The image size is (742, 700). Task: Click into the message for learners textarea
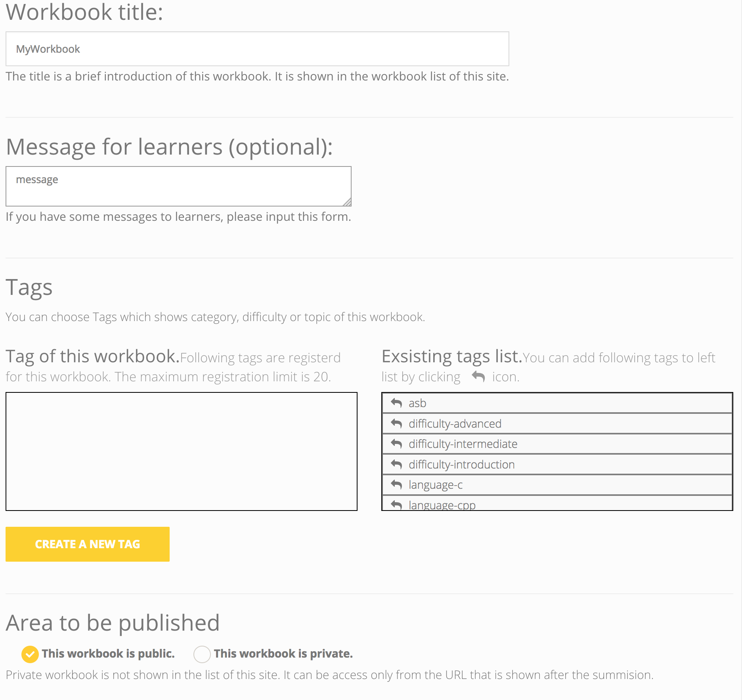178,186
